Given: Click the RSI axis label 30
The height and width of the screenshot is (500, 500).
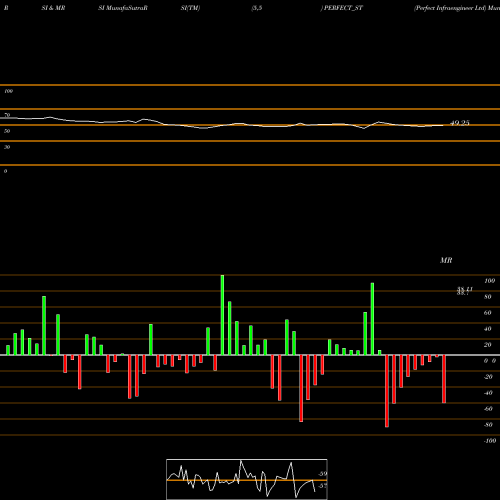Looking at the screenshot, I should pos(7,147).
